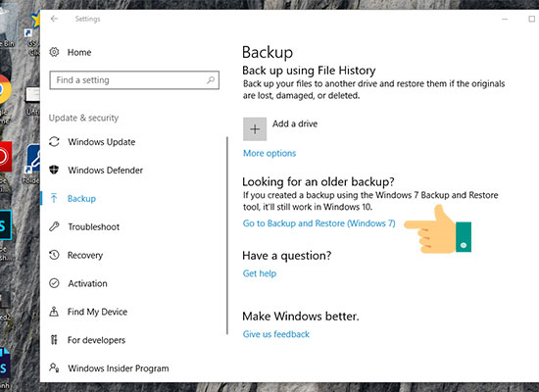Screen dimensions: 539x392
Task: Click the Windows Defender shield icon
Action: tap(54, 170)
